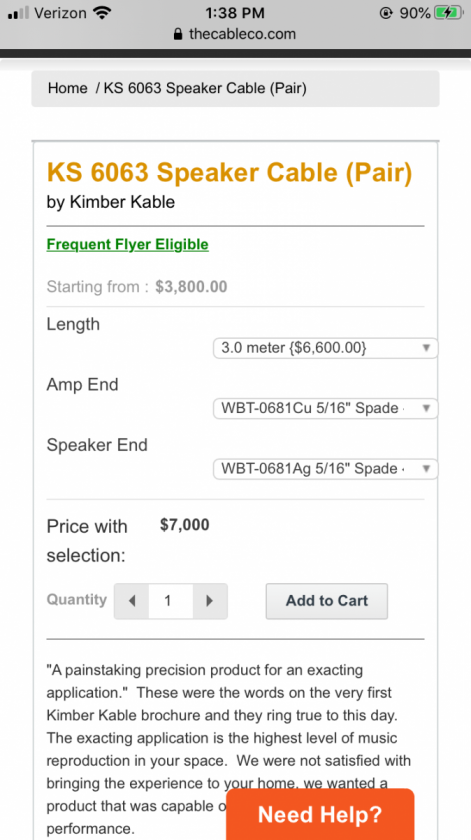
Task: Tap the cellular signal bars icon
Action: [x=18, y=13]
